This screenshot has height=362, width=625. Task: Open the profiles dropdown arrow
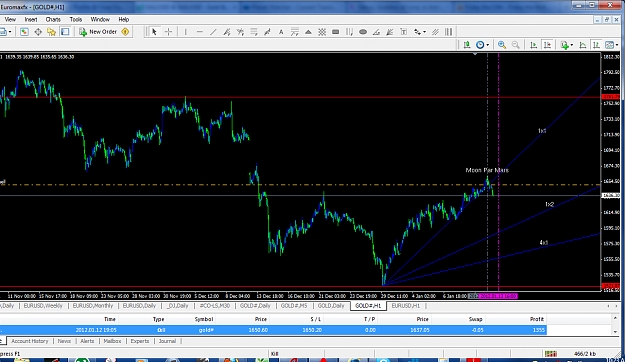click(x=10, y=32)
